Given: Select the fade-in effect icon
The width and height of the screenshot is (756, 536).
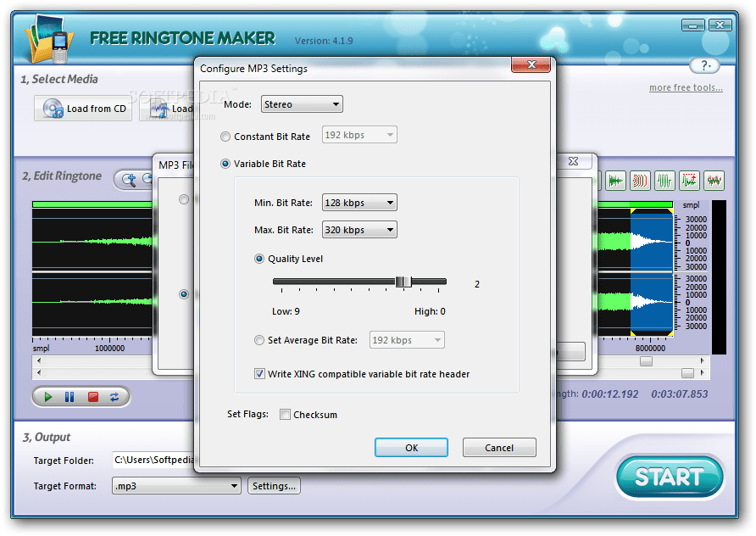Looking at the screenshot, I should click(x=616, y=181).
